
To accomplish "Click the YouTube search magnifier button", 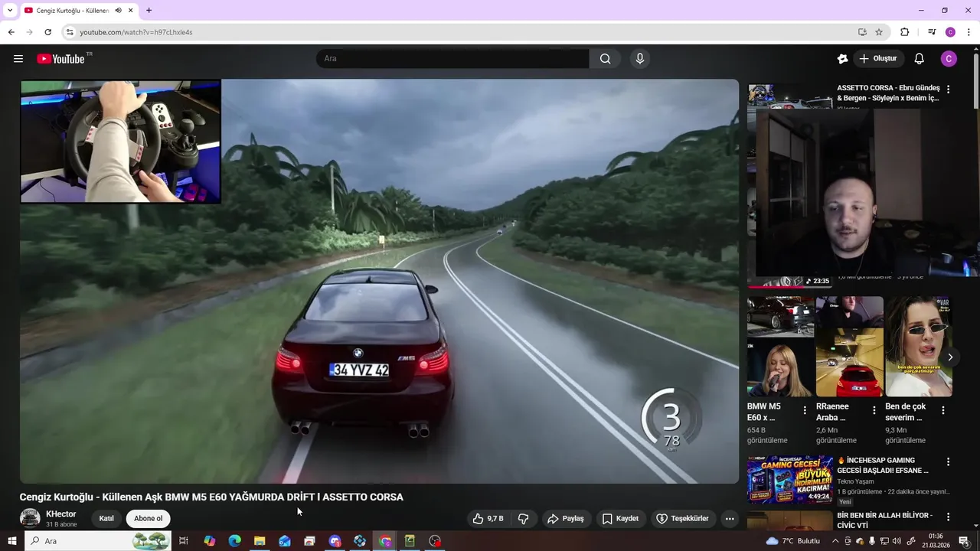I will coord(605,59).
